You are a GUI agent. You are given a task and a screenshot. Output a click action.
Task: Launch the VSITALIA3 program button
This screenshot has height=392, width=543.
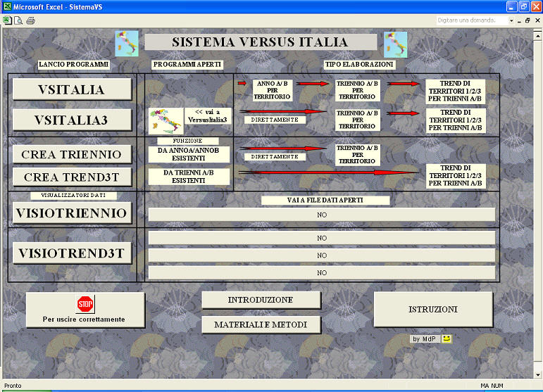coord(72,120)
